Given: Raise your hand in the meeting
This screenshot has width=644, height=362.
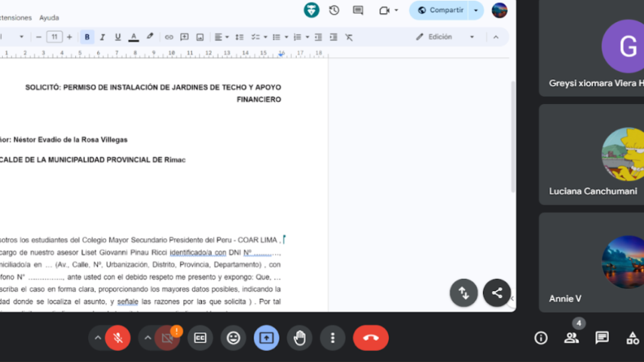Looking at the screenshot, I should [x=299, y=338].
